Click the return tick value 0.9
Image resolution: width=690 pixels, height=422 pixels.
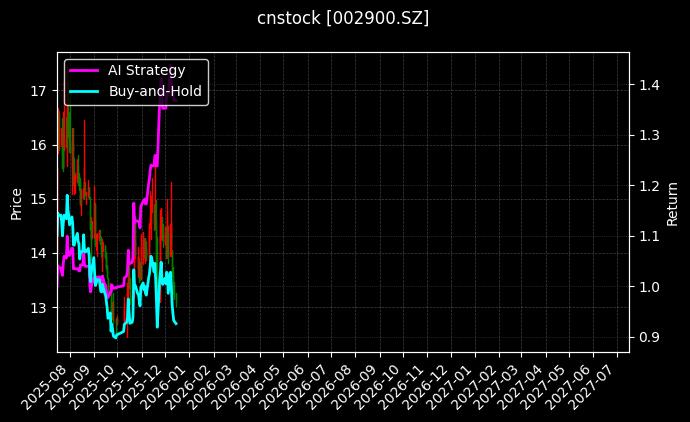[649, 338]
